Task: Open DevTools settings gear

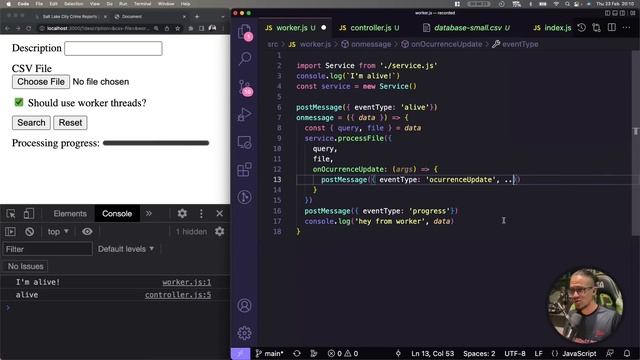Action: [182, 213]
